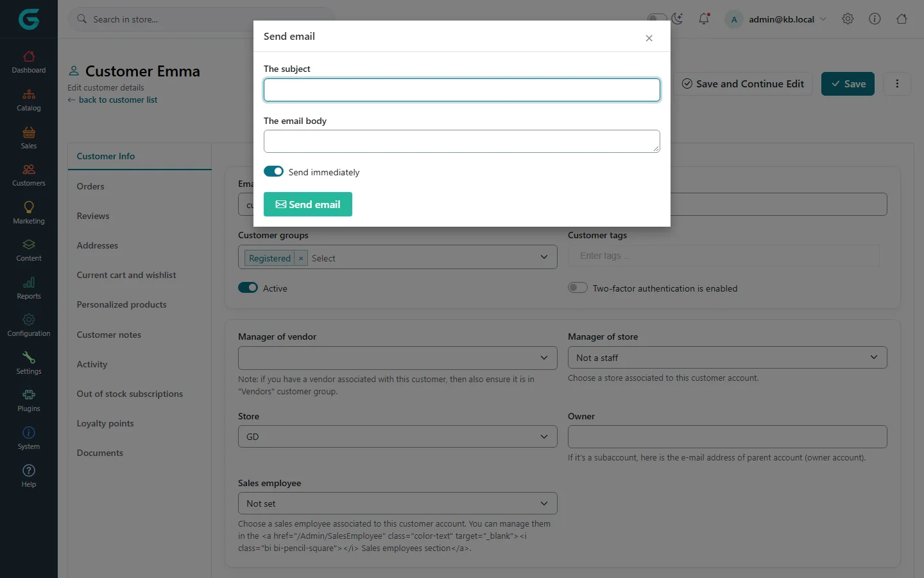924x578 pixels.
Task: Click Save and Continue Edit
Action: (x=743, y=83)
